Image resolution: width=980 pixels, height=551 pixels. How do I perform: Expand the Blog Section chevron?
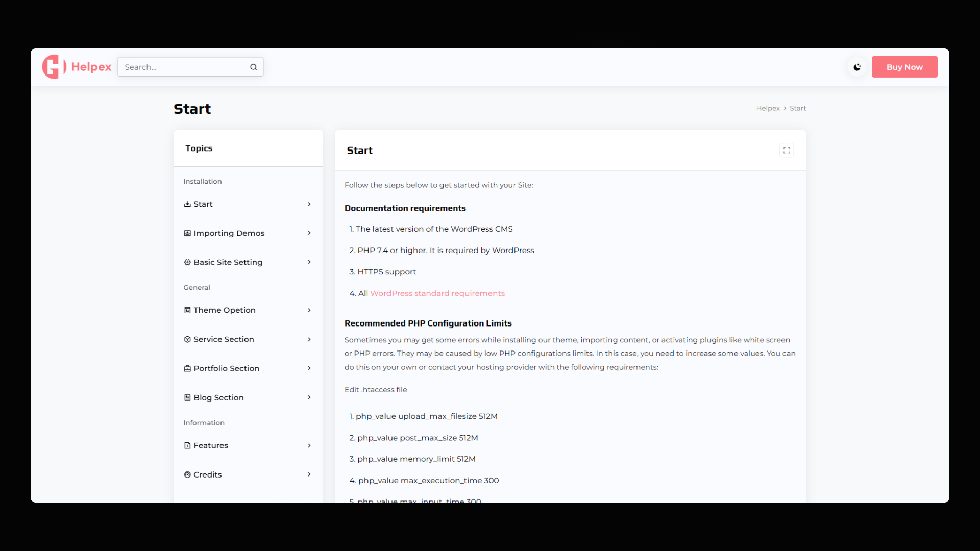click(x=309, y=397)
